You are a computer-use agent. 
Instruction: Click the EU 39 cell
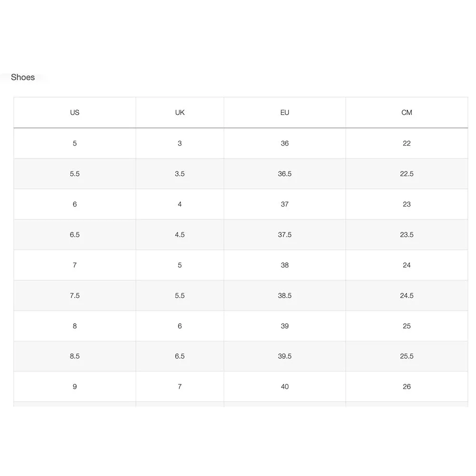tap(285, 326)
